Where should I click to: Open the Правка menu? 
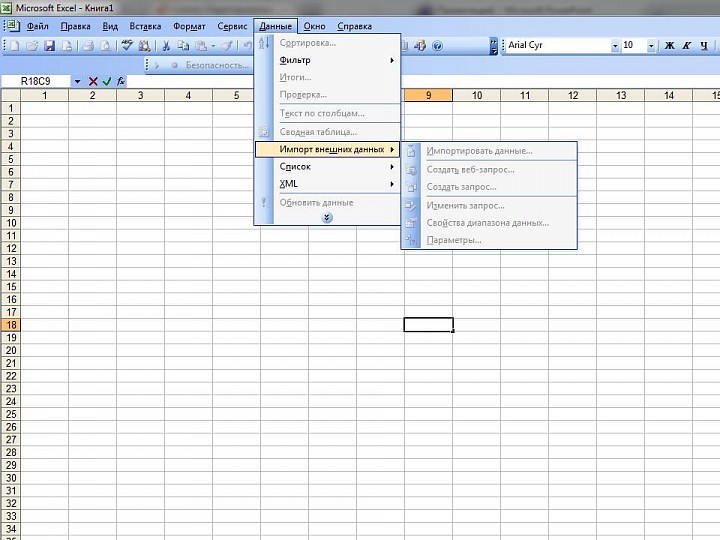point(75,26)
